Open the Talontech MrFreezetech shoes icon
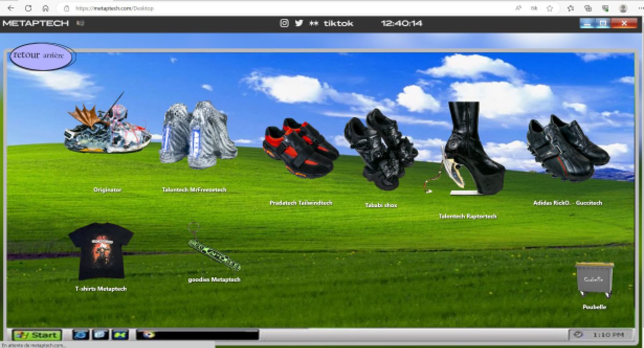The width and height of the screenshot is (644, 348). [x=198, y=134]
